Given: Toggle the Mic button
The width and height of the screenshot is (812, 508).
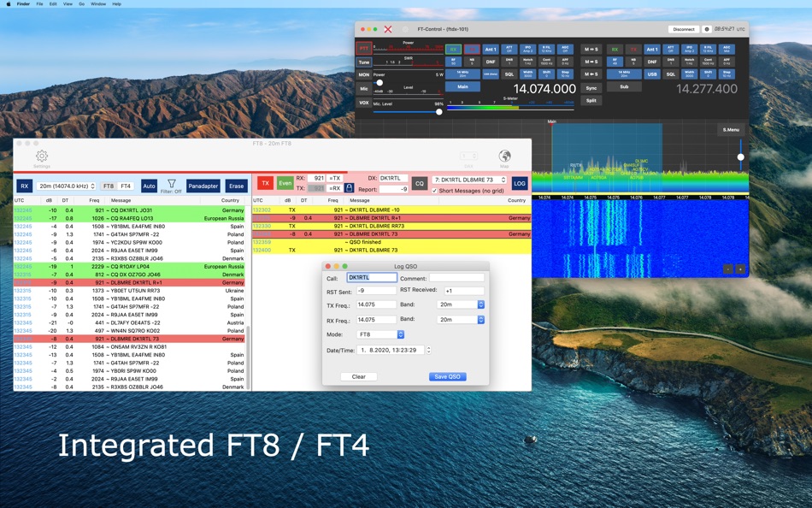Looking at the screenshot, I should click(x=364, y=89).
